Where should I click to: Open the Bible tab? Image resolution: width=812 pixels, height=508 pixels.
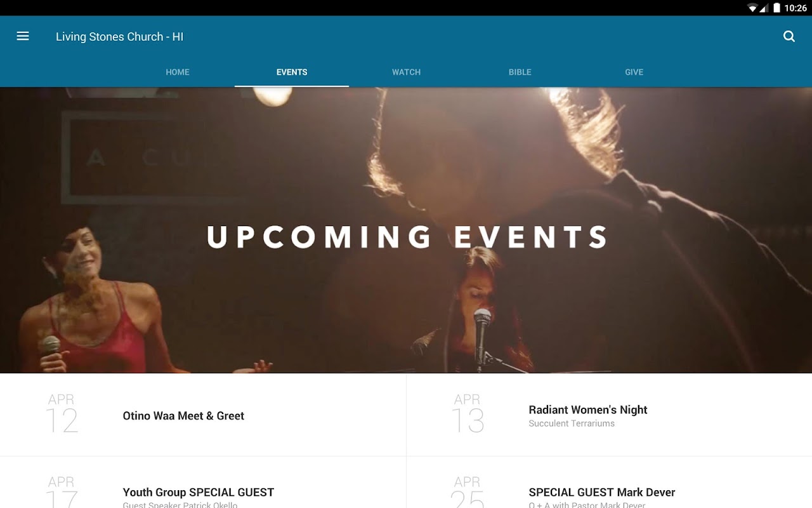point(520,72)
